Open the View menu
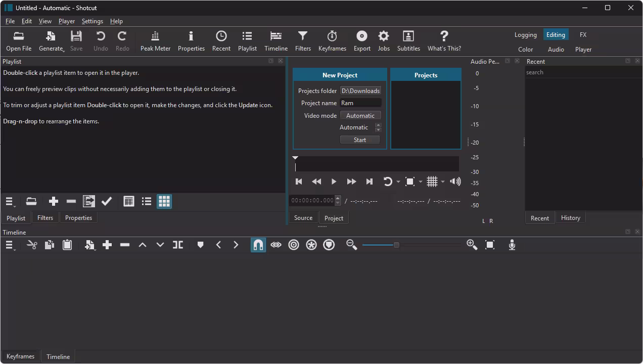Viewport: 643px width, 364px height. pyautogui.click(x=45, y=21)
